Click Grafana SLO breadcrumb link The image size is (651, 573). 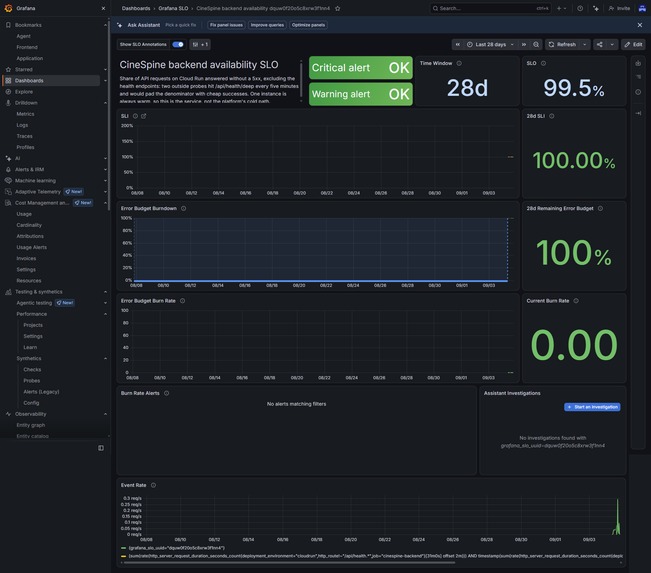[x=173, y=8]
